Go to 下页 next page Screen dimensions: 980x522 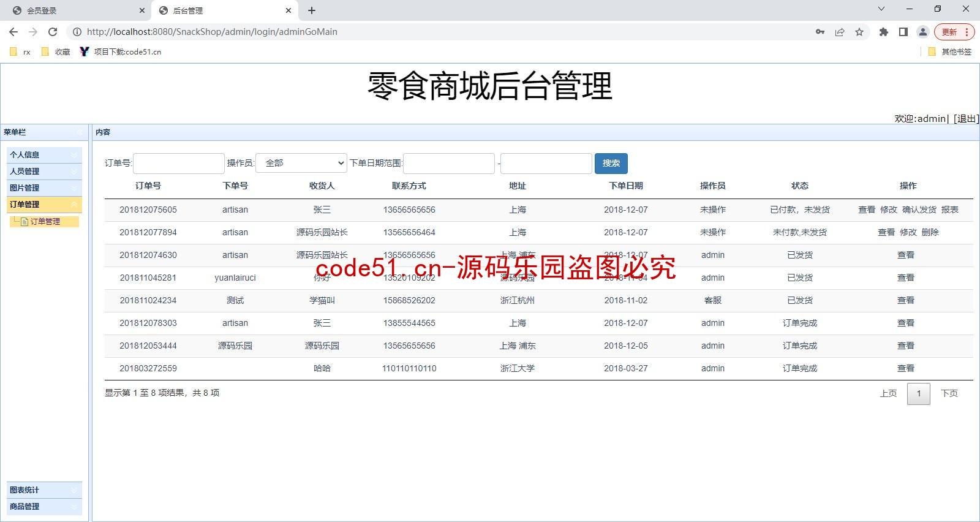coord(949,393)
